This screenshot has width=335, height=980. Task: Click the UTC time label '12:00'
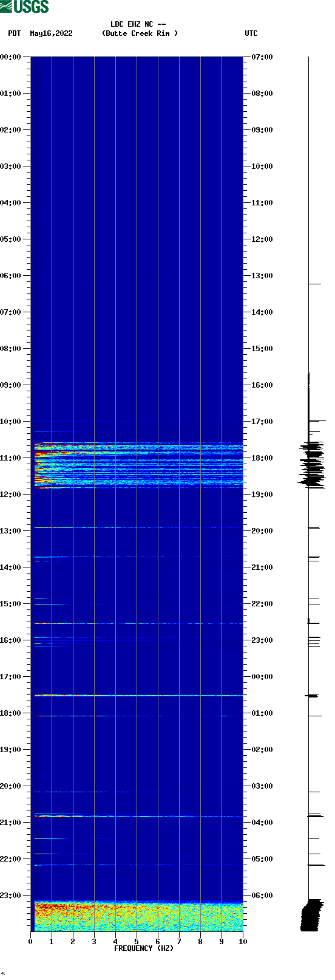point(262,239)
